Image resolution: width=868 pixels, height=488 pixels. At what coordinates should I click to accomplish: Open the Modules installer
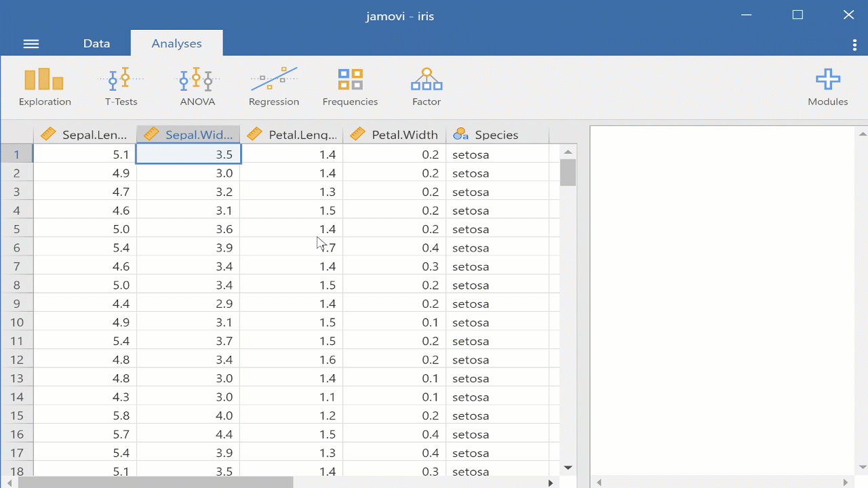(x=827, y=85)
